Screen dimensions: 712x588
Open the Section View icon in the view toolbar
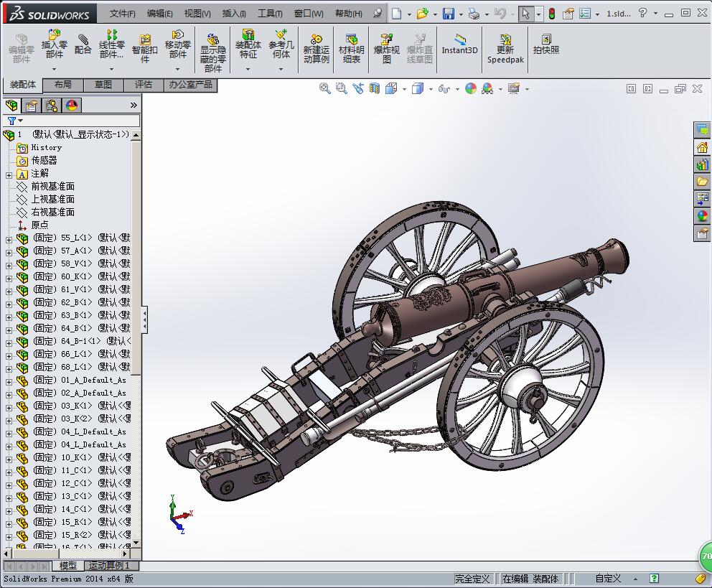coord(375,88)
